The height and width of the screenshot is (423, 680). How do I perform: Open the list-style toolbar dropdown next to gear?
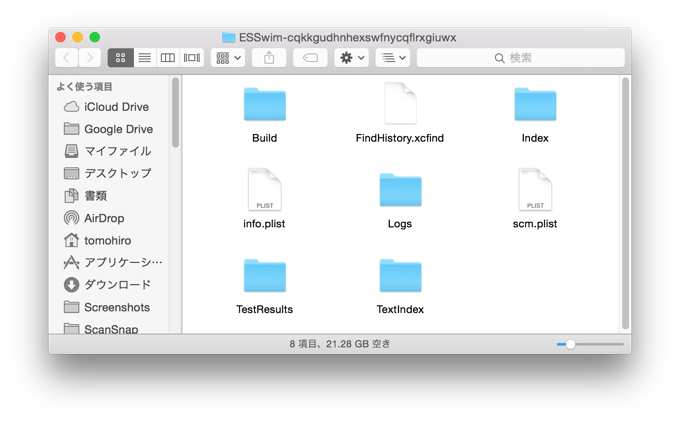coord(393,58)
